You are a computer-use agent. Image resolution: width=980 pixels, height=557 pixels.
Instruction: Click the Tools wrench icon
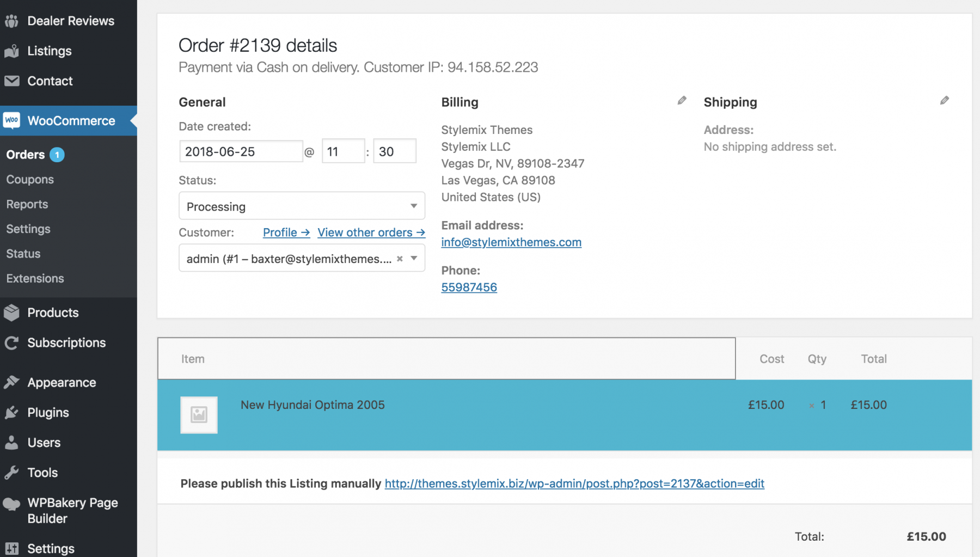click(11, 472)
